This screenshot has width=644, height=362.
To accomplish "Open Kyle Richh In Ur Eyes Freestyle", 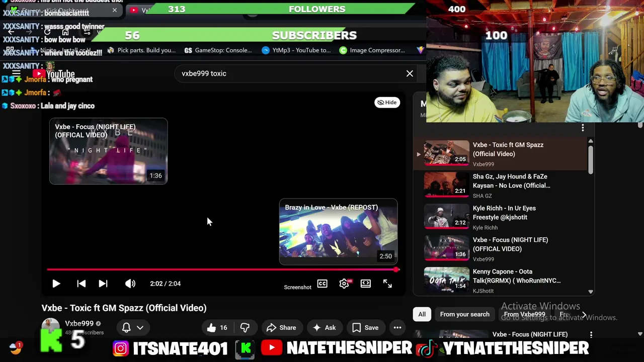I will tap(501, 217).
